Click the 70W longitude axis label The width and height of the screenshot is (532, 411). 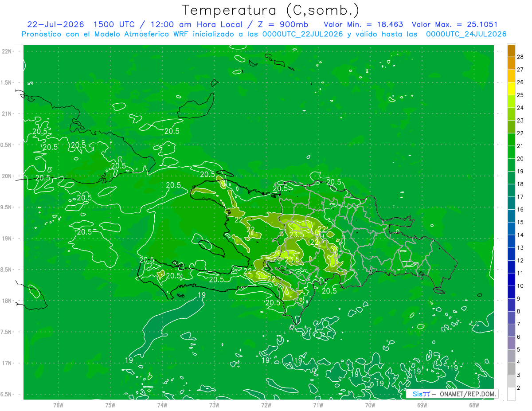370,405
